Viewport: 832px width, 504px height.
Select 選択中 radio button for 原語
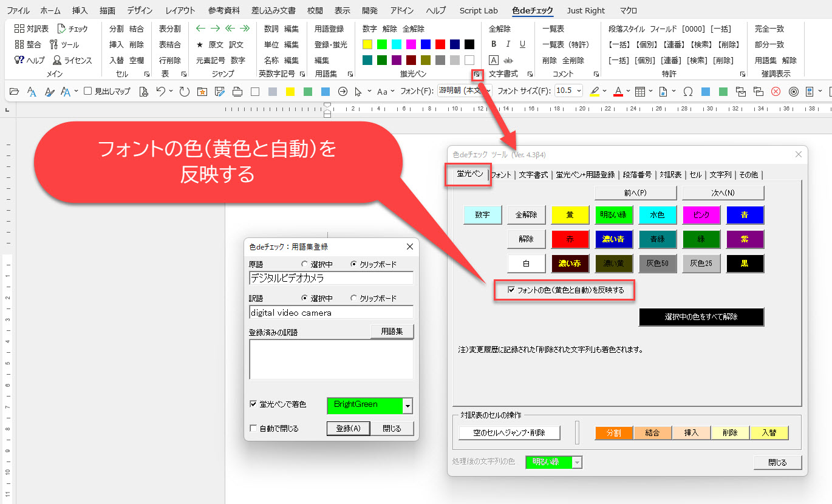[305, 264]
